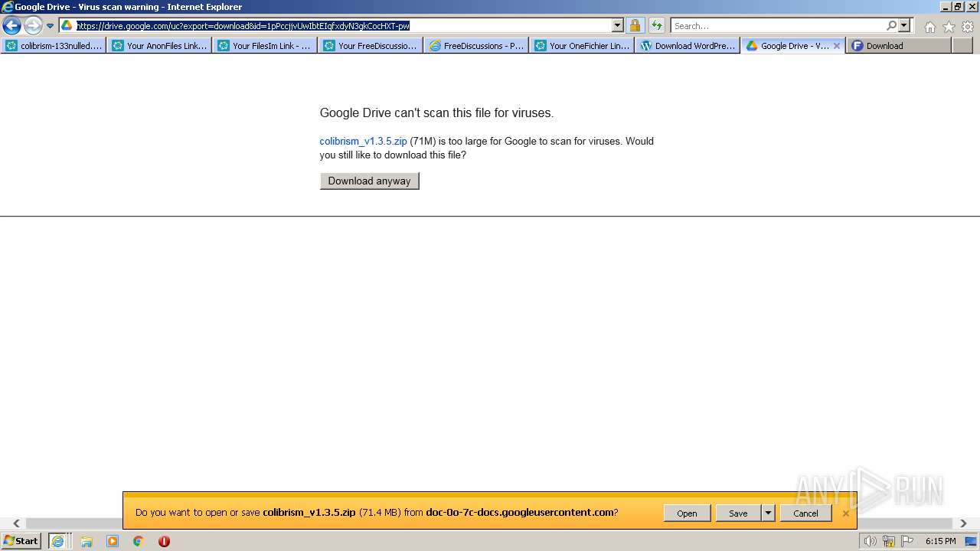Click Cancel in the download bar
The image size is (980, 551).
coord(805,513)
